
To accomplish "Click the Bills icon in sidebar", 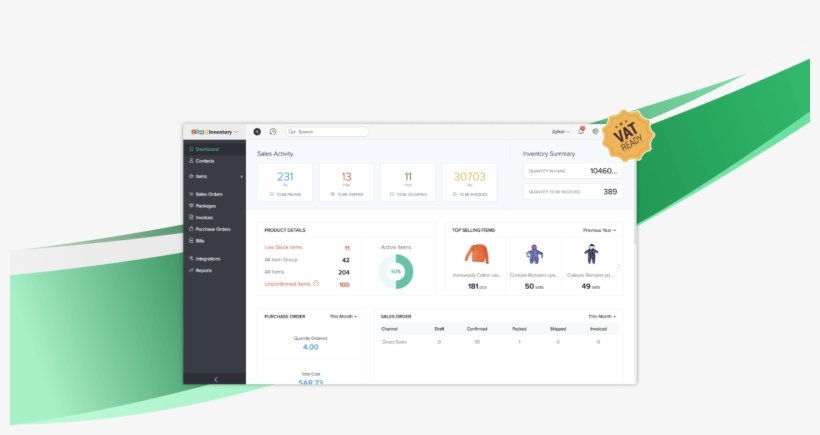I will [191, 241].
